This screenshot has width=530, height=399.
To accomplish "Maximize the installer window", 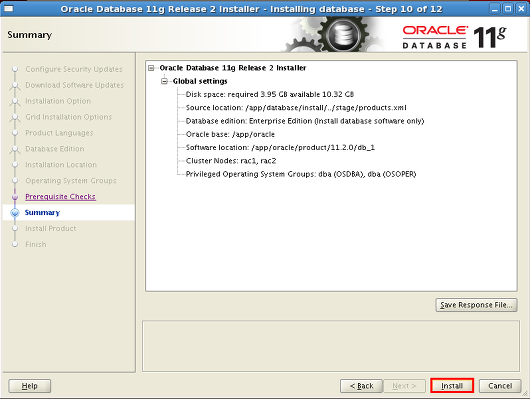I will [508, 9].
